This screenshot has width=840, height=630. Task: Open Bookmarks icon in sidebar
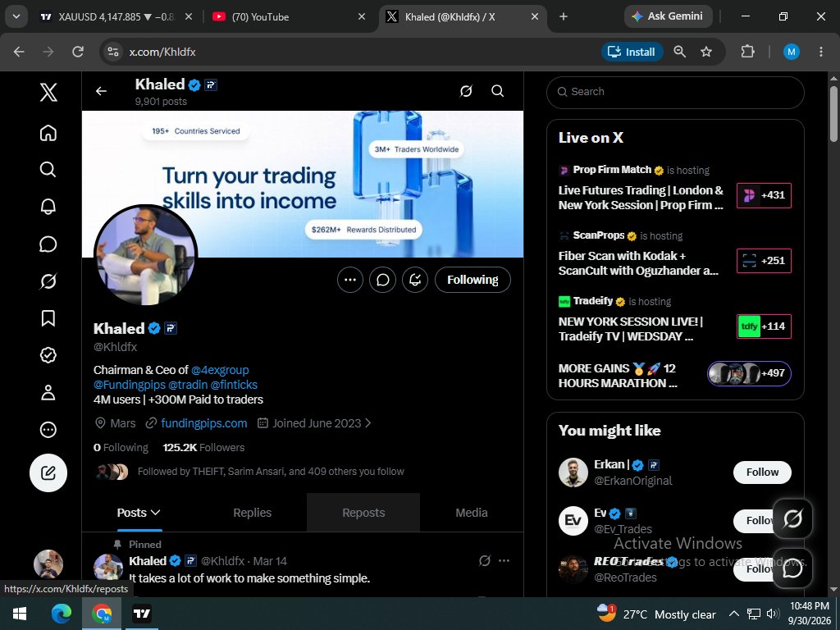click(48, 318)
